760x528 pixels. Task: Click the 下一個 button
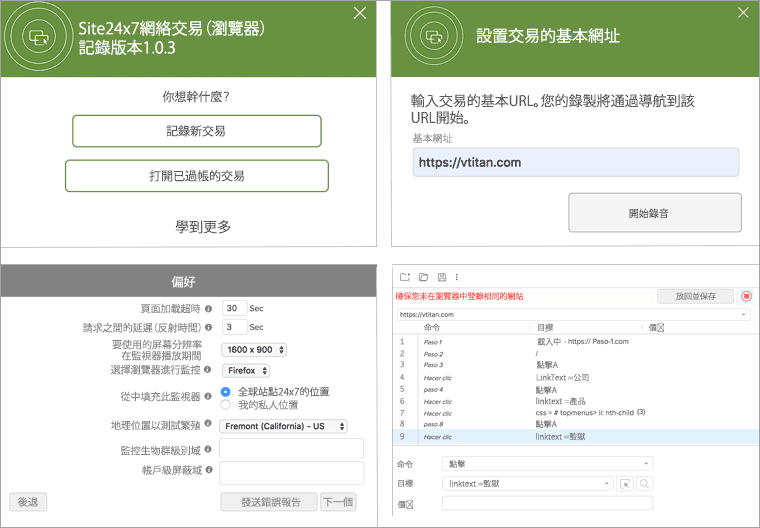(x=338, y=502)
